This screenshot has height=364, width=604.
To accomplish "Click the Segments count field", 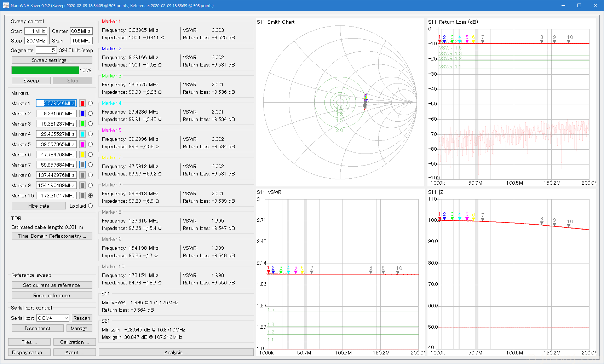I will pos(46,50).
